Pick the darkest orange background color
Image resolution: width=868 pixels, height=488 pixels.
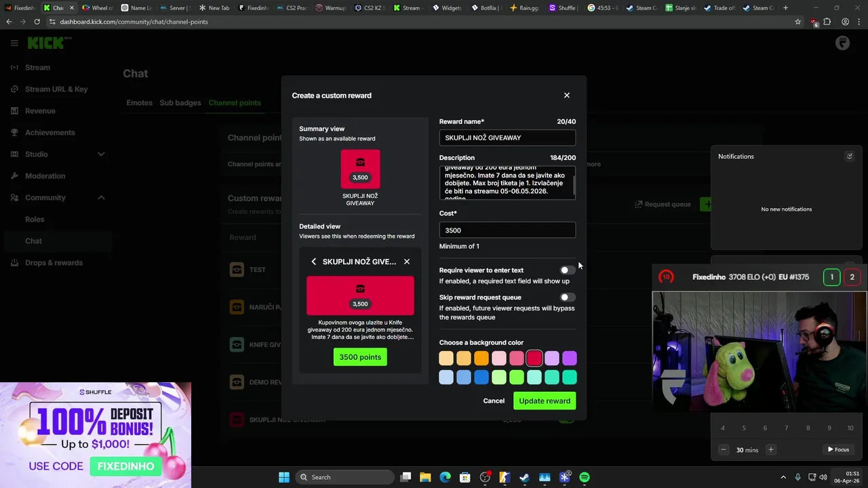(x=481, y=358)
